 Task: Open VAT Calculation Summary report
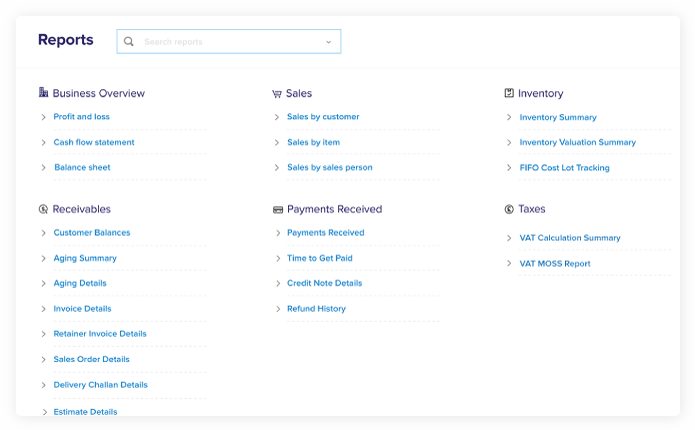click(x=570, y=238)
